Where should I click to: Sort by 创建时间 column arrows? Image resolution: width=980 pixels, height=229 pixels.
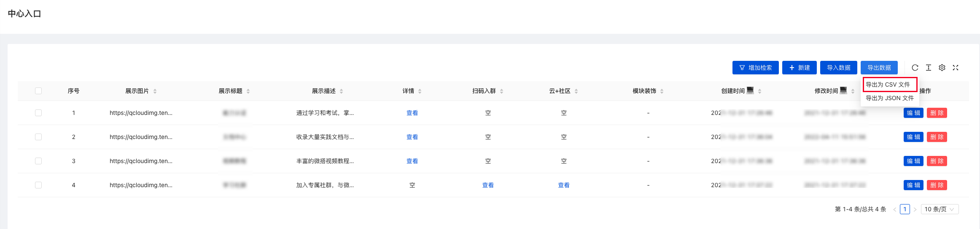coord(759,91)
